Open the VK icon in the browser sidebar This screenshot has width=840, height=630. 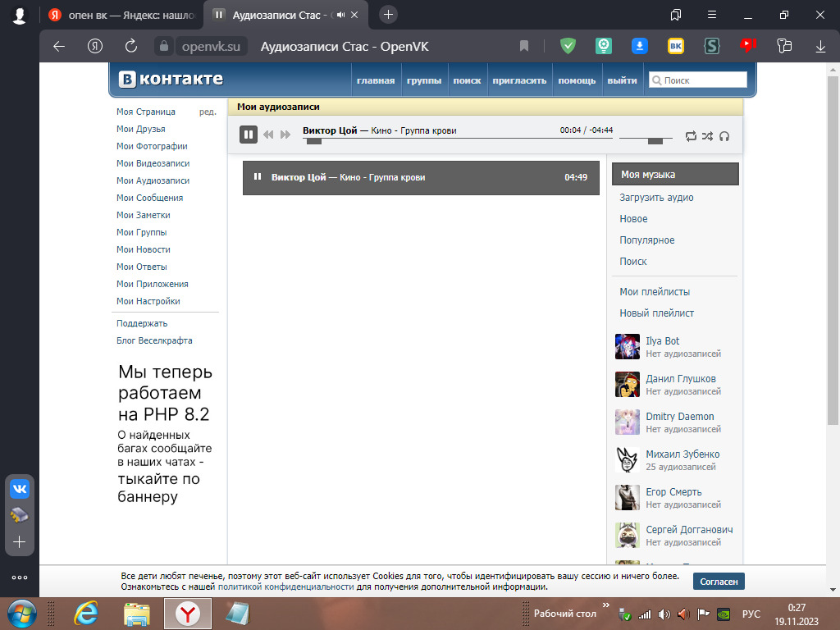click(20, 489)
